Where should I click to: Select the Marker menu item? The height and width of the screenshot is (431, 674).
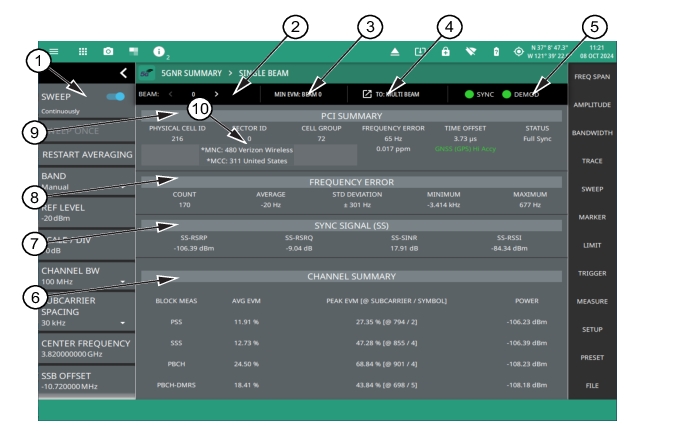593,217
